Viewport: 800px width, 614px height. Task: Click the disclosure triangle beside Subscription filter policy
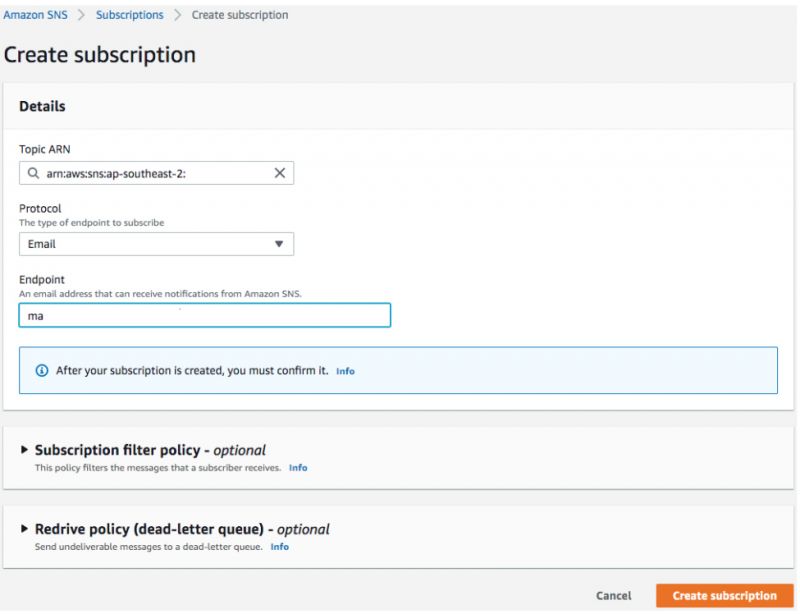(x=24, y=450)
